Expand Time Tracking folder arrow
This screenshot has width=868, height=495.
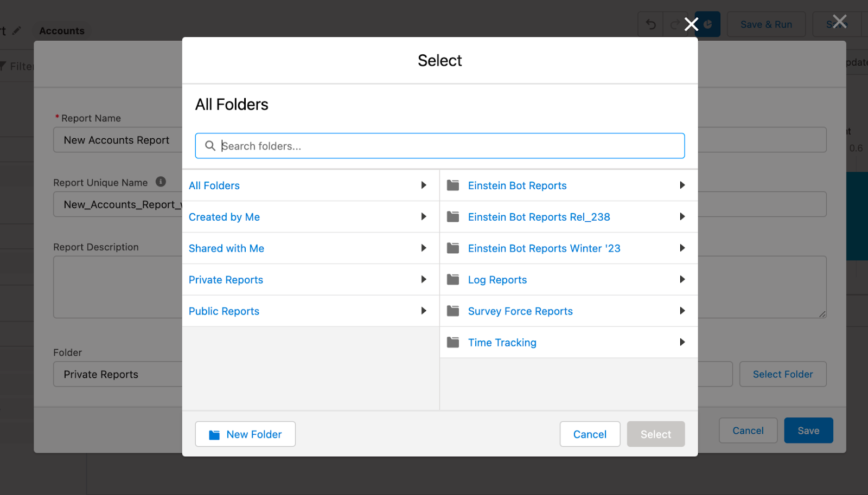click(682, 343)
